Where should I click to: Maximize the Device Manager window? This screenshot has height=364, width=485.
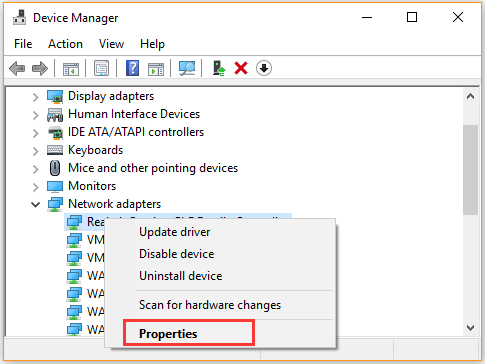412,17
